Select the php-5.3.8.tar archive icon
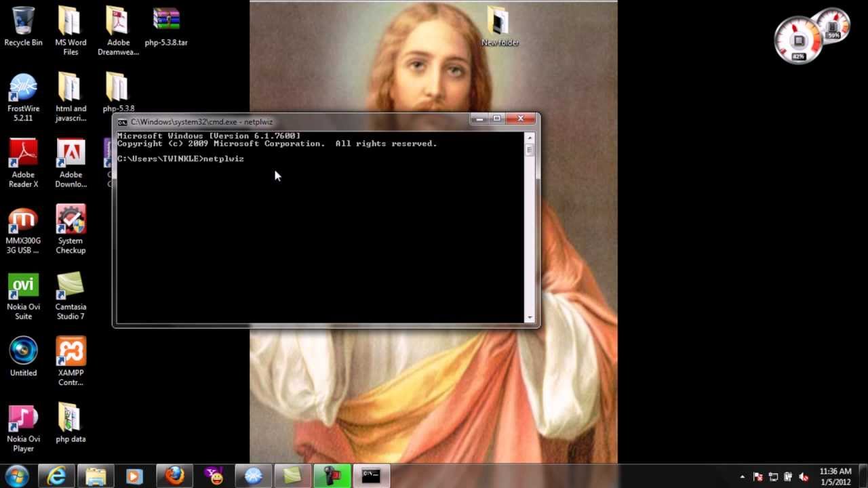 pos(166,27)
